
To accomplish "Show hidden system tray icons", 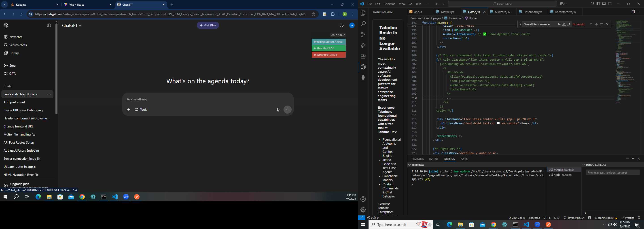I will point(604,225).
